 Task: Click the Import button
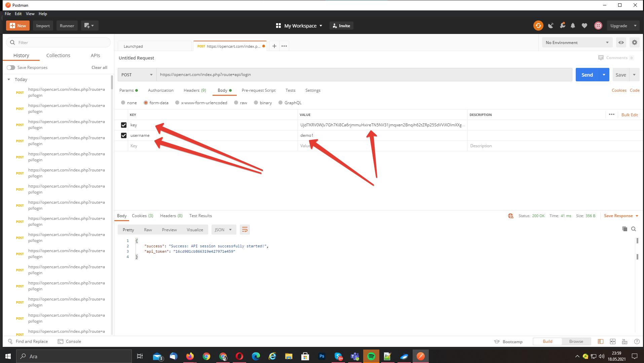click(x=43, y=26)
